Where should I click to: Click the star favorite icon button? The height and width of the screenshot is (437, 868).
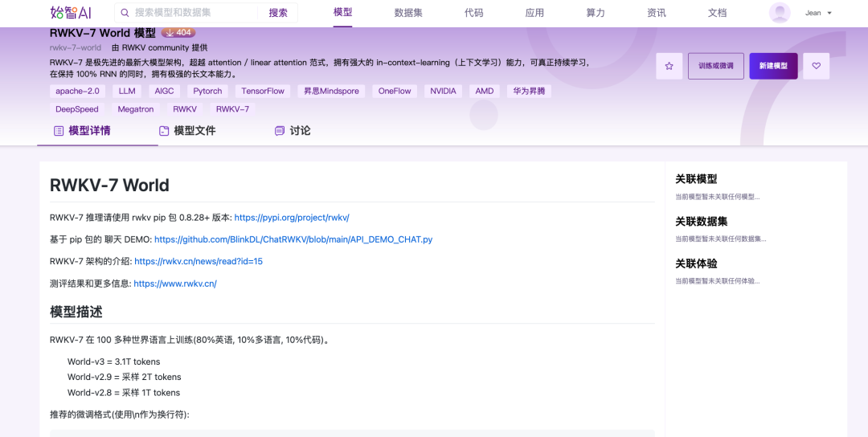coord(669,66)
